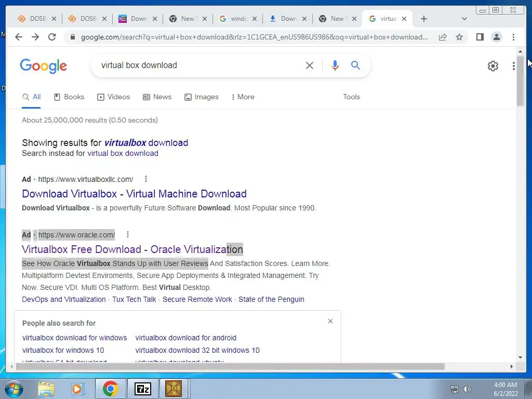Launch Windows Explorer from the taskbar
The width and height of the screenshot is (532, 399).
click(46, 389)
